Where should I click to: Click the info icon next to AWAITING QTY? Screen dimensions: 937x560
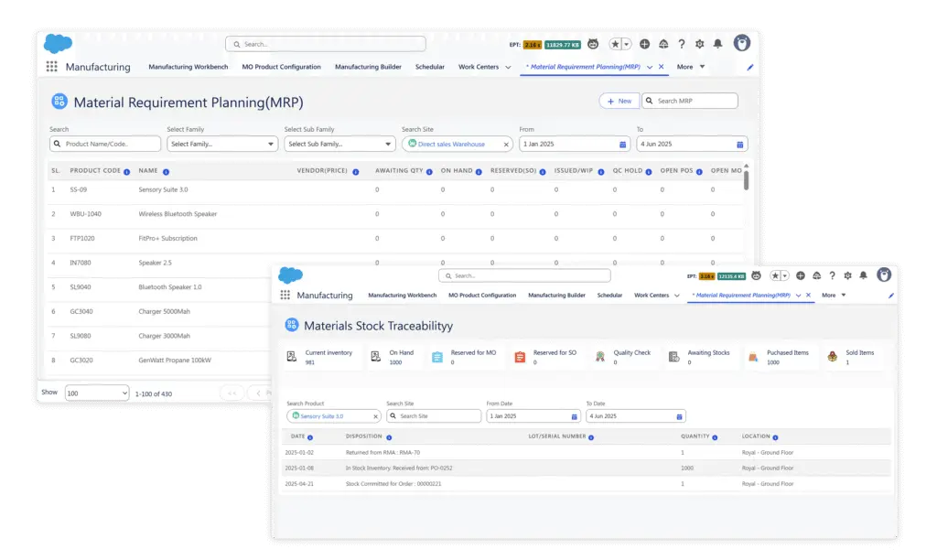(x=429, y=171)
